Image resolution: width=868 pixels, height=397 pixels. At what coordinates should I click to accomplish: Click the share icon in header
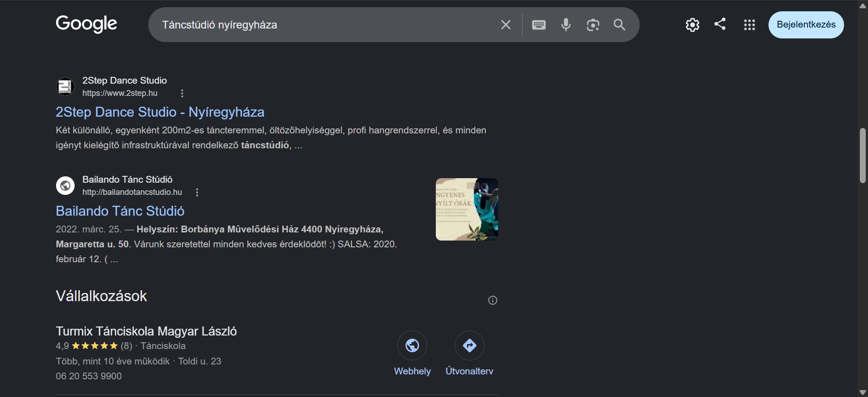tap(720, 24)
